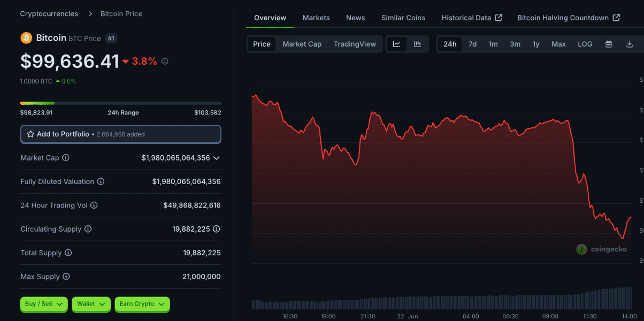Click the Add to Portfolio button
Screen dimensions: 644x321
[x=121, y=134]
